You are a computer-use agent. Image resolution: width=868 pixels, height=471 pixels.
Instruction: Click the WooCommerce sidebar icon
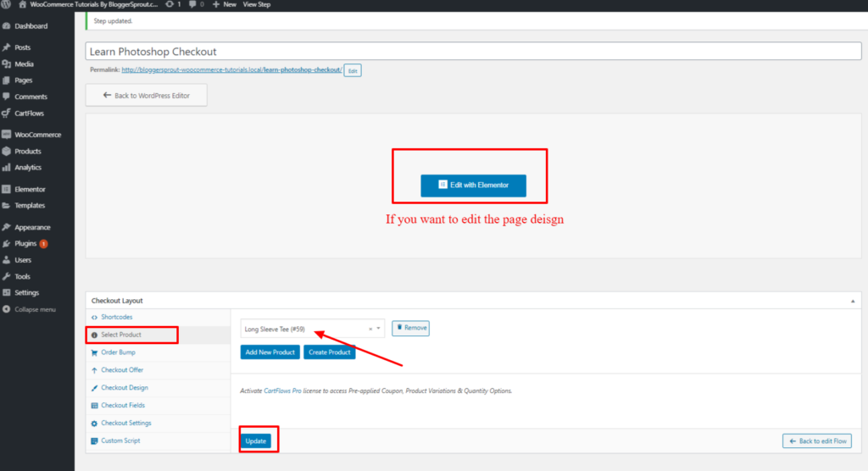click(7, 135)
